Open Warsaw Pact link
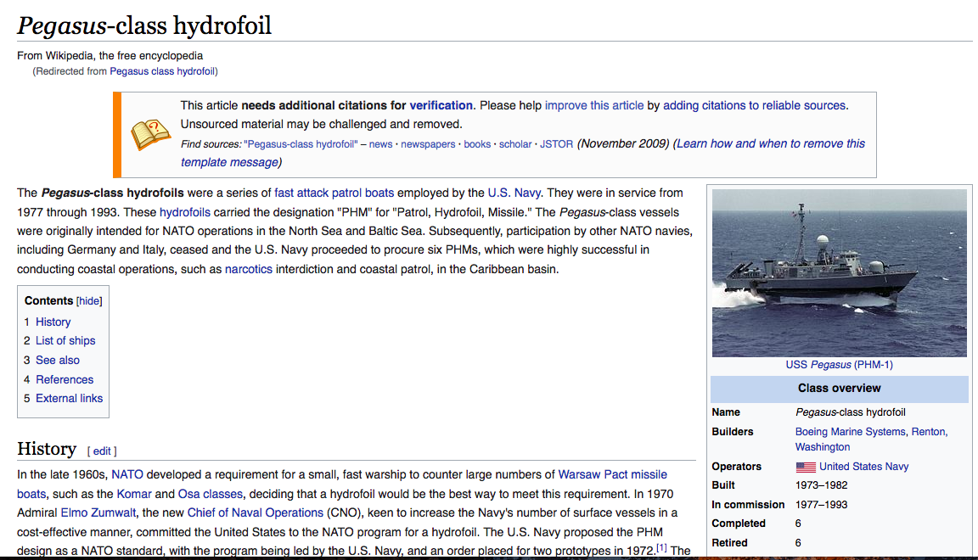The image size is (978, 560). 593,474
